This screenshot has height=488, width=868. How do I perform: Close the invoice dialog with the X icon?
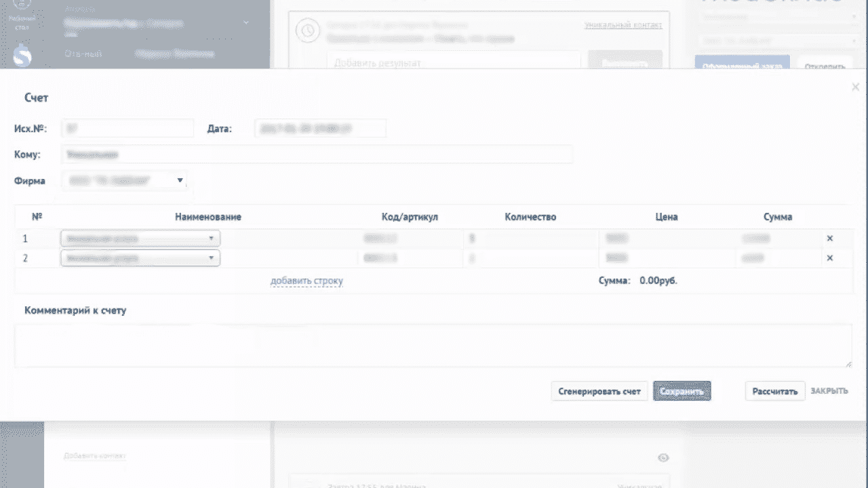coord(855,87)
